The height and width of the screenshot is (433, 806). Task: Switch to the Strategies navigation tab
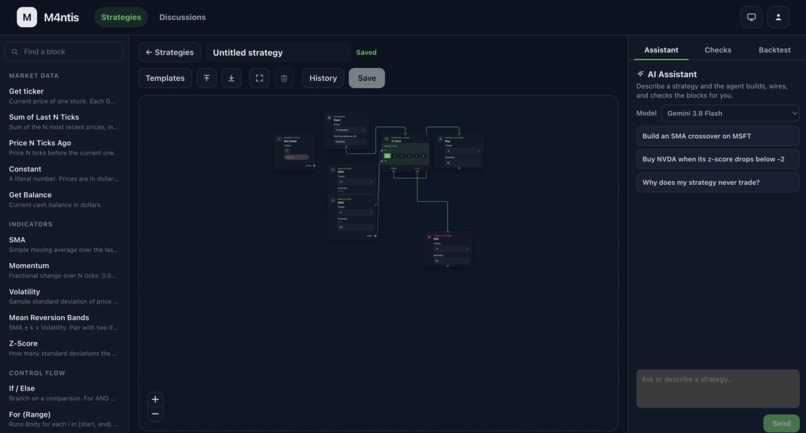[x=121, y=17]
